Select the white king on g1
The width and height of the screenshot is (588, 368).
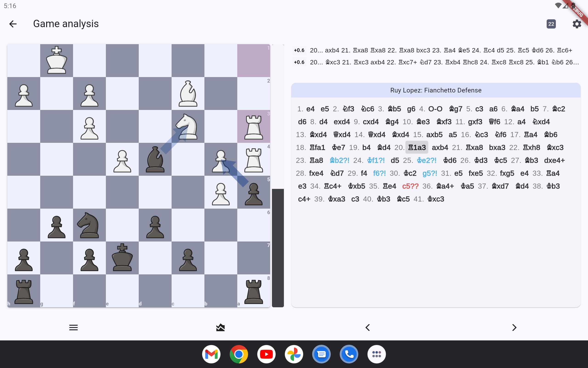tap(57, 60)
